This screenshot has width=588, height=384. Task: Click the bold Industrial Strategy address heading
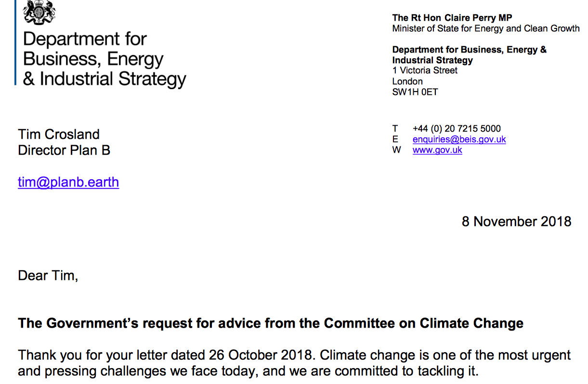click(x=432, y=60)
